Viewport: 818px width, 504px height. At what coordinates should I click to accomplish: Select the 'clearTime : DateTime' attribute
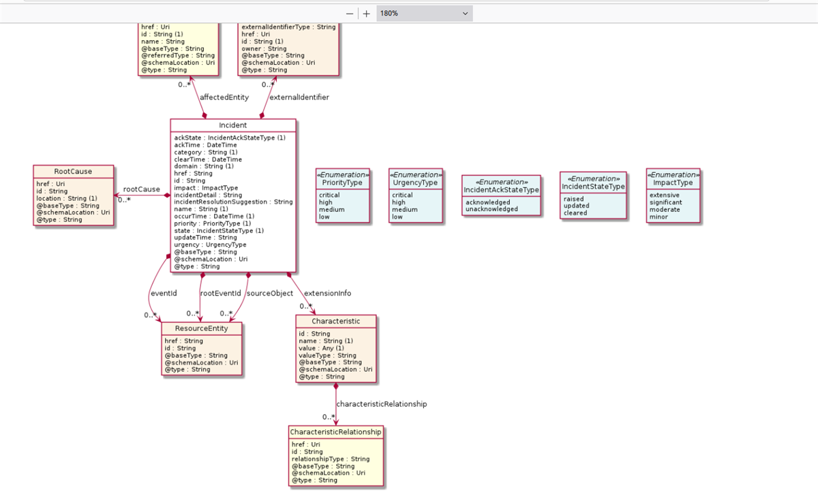point(208,159)
